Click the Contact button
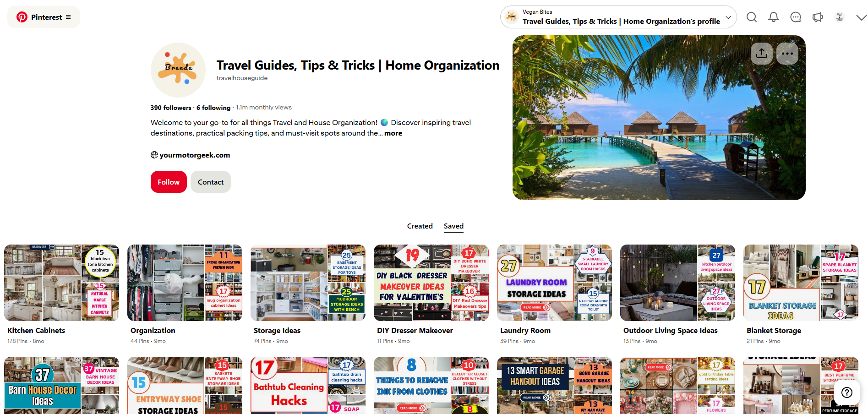Image resolution: width=868 pixels, height=414 pixels. tap(211, 182)
